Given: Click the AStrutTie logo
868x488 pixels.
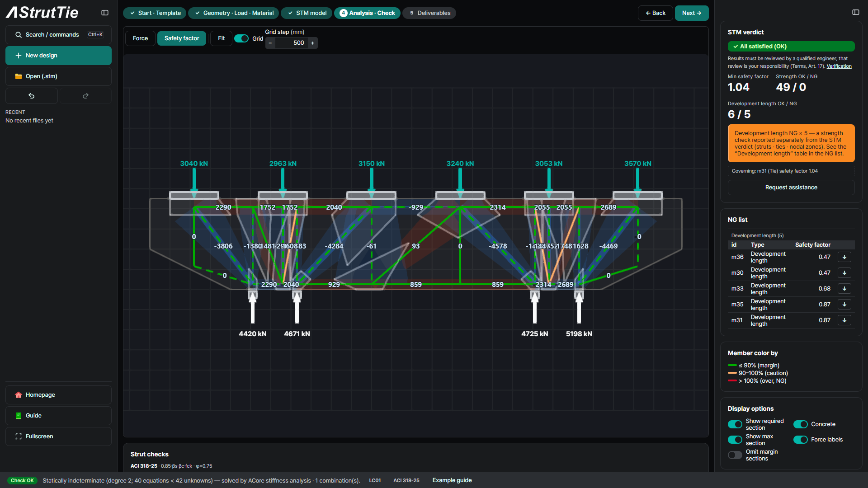Looking at the screenshot, I should (42, 13).
